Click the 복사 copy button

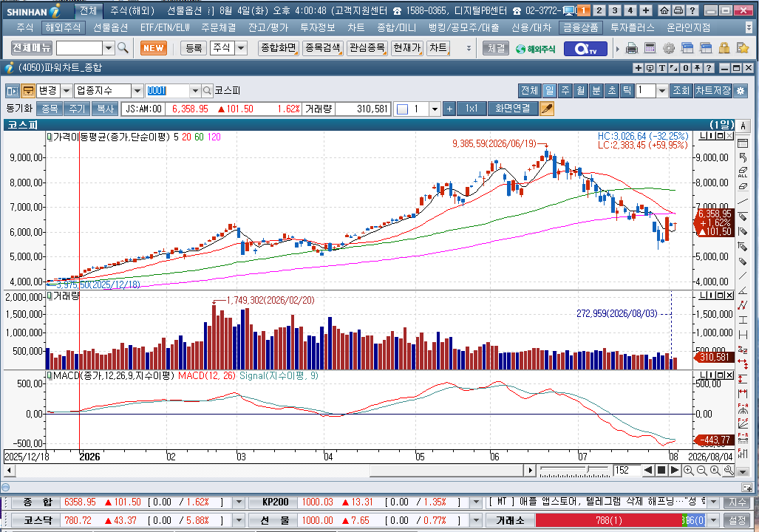pos(104,109)
